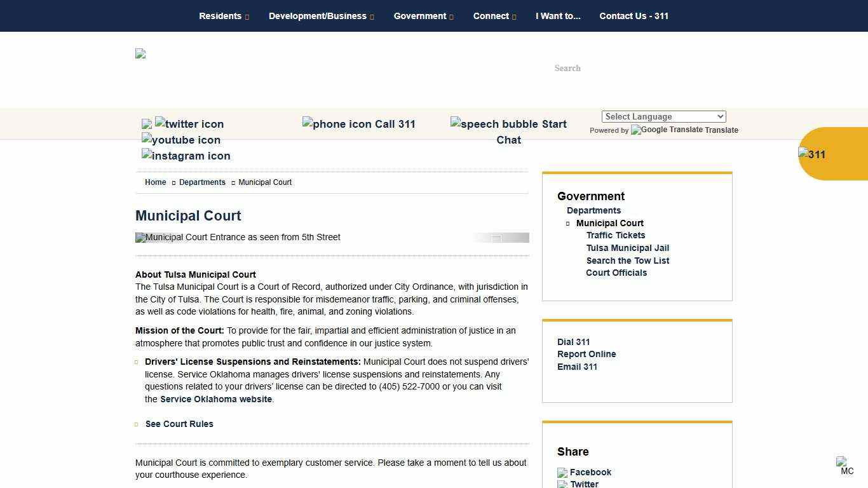
Task: Open the Service Oklahoma website link
Action: [x=216, y=399]
